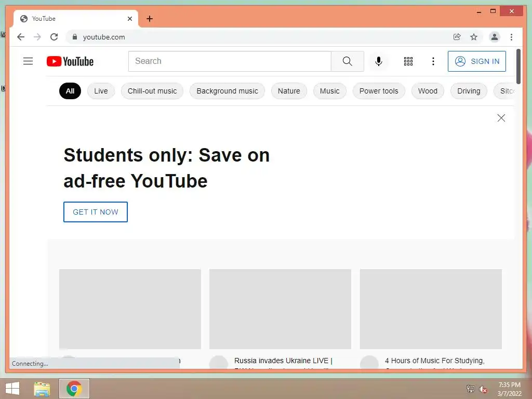Filter by Chill-out music chip
The width and height of the screenshot is (532, 399).
coord(152,91)
